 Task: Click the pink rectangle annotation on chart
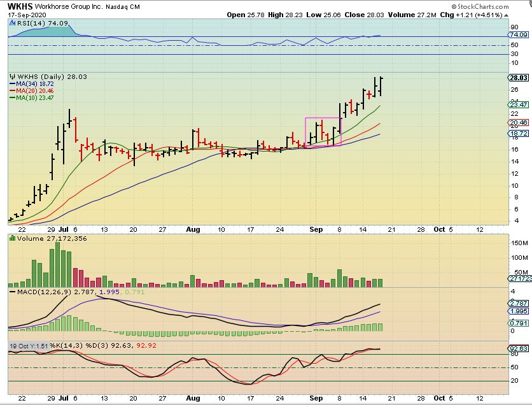(x=323, y=132)
